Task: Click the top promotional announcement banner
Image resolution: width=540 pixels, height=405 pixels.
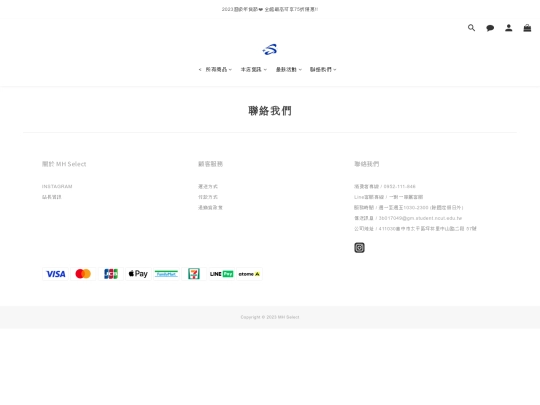Action: (x=270, y=9)
